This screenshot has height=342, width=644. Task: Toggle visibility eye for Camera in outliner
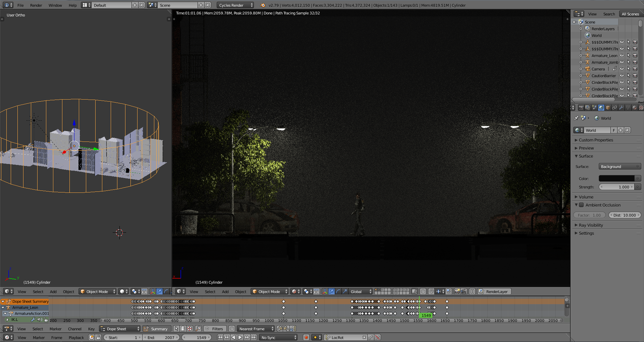pos(622,69)
